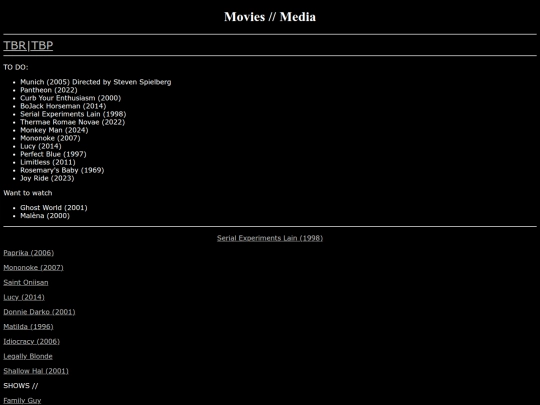Select Malèna (2000) list item
The width and height of the screenshot is (540, 405).
pos(45,216)
